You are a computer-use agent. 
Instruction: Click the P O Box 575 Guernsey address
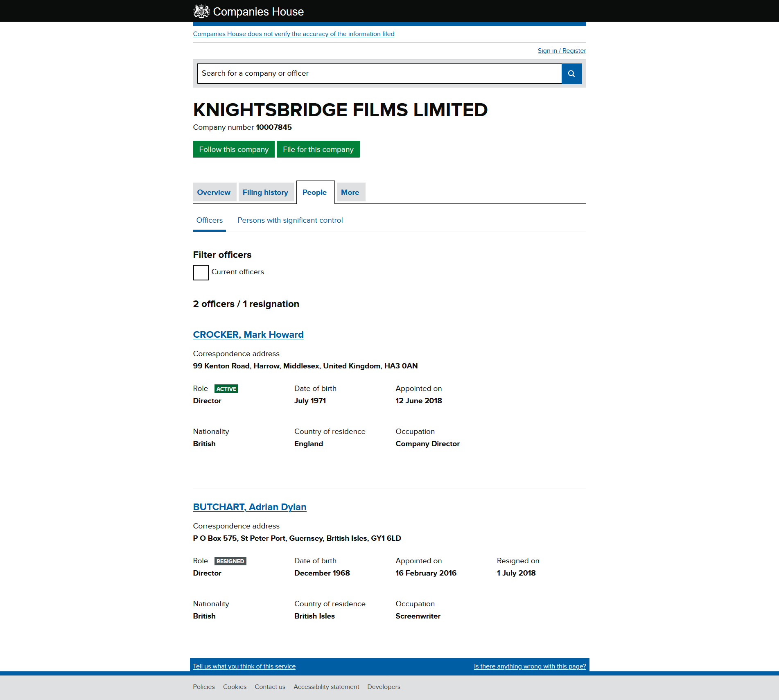pos(297,538)
